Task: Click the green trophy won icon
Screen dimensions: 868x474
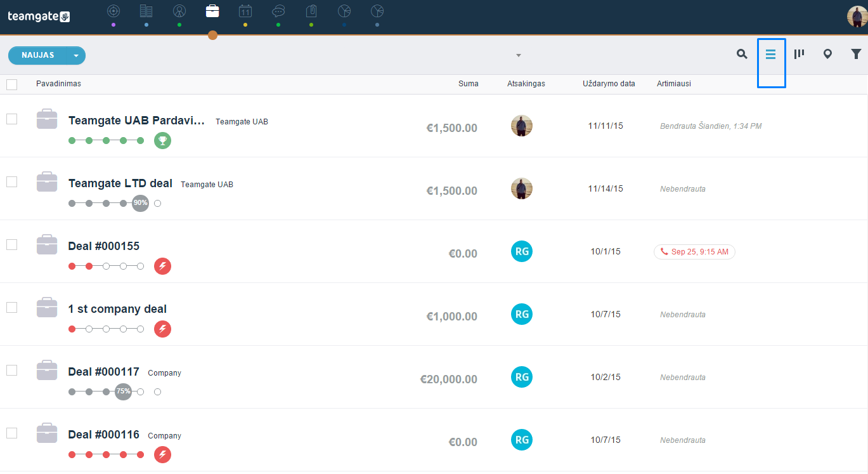Action: tap(162, 141)
